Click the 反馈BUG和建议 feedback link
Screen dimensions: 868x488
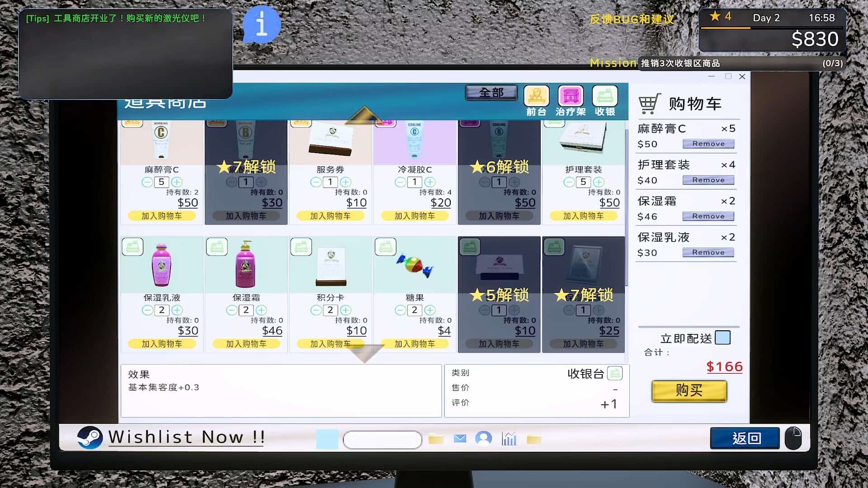point(632,19)
